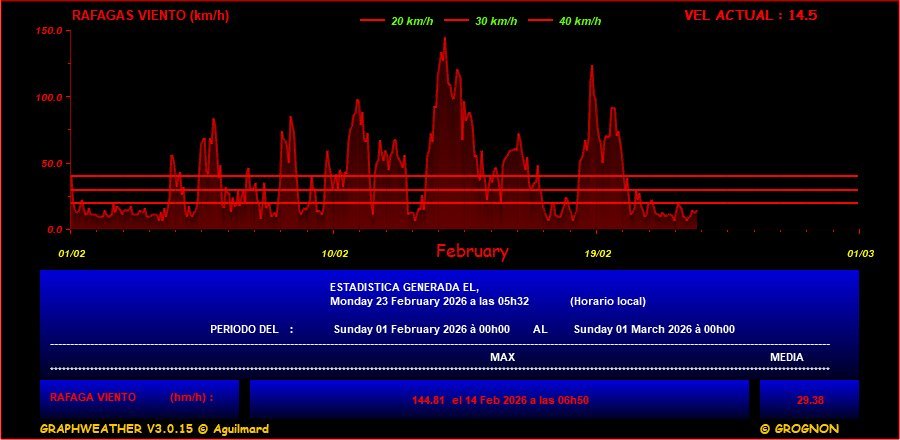This screenshot has width=900, height=440.
Task: Click the 20 km/h legend line swatch
Action: (x=371, y=21)
